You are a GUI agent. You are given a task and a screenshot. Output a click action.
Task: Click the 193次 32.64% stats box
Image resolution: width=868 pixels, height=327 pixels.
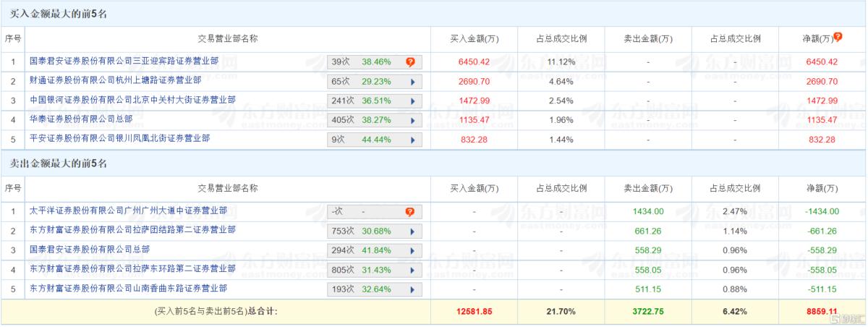[x=375, y=289]
